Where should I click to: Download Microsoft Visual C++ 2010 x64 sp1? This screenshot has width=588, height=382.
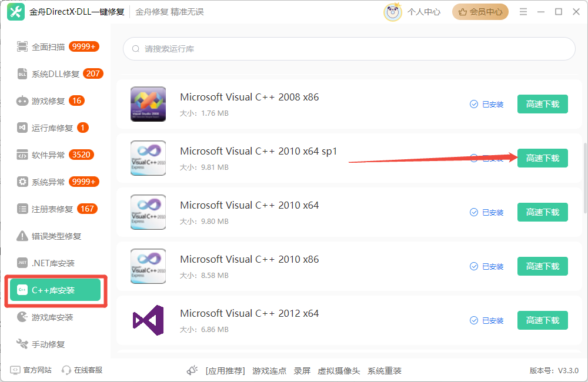coord(542,158)
